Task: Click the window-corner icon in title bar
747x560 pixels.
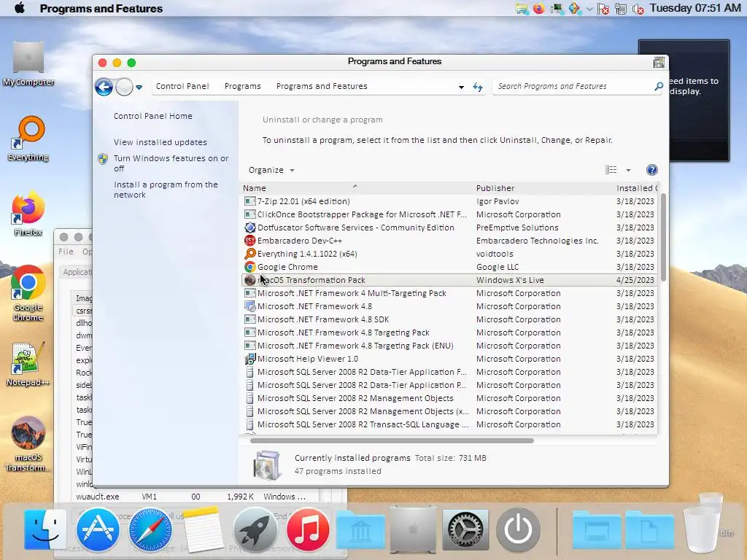Action: point(659,63)
